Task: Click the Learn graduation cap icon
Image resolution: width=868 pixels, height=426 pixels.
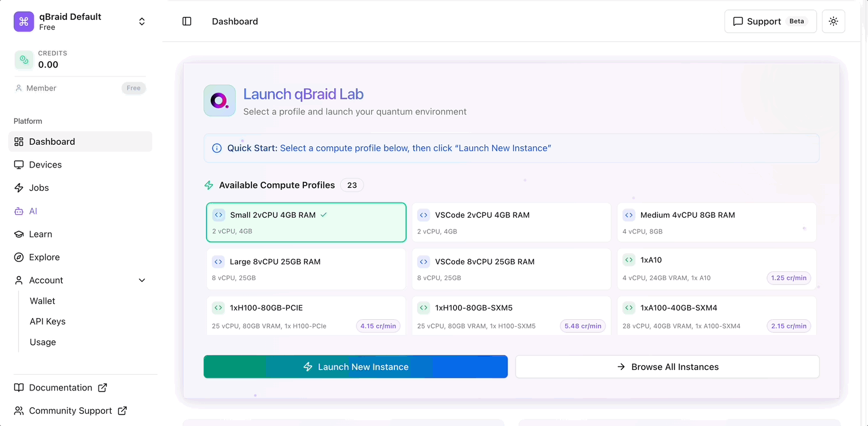Action: [19, 234]
